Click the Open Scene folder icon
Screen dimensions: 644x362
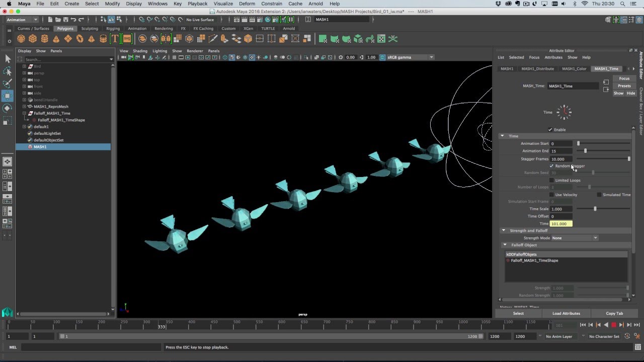[57, 20]
